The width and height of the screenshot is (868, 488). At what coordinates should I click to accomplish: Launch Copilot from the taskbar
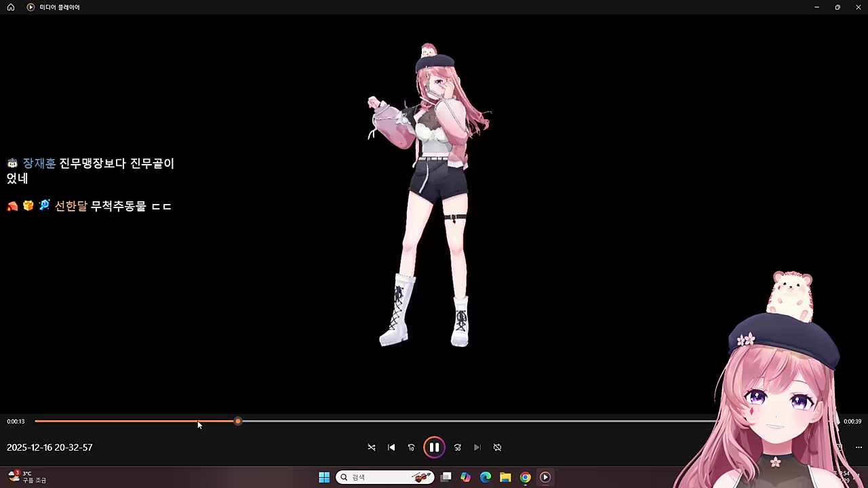(x=465, y=477)
